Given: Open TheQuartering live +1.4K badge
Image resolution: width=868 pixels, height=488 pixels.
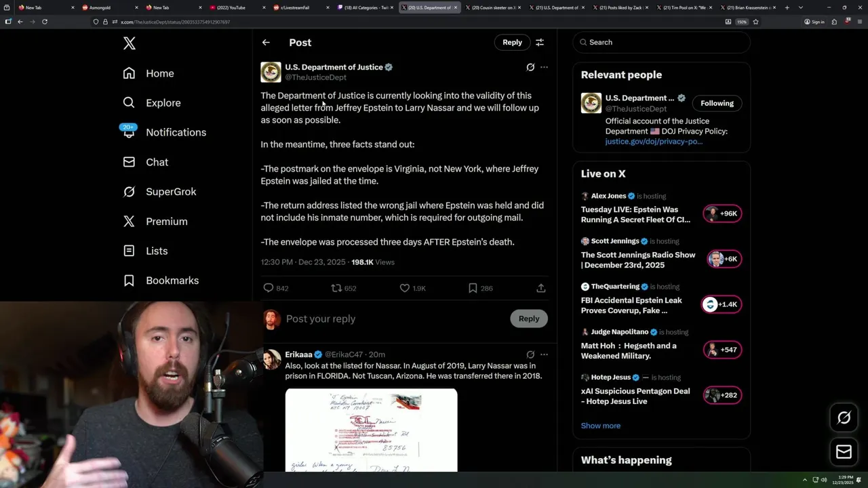Looking at the screenshot, I should coord(722,304).
